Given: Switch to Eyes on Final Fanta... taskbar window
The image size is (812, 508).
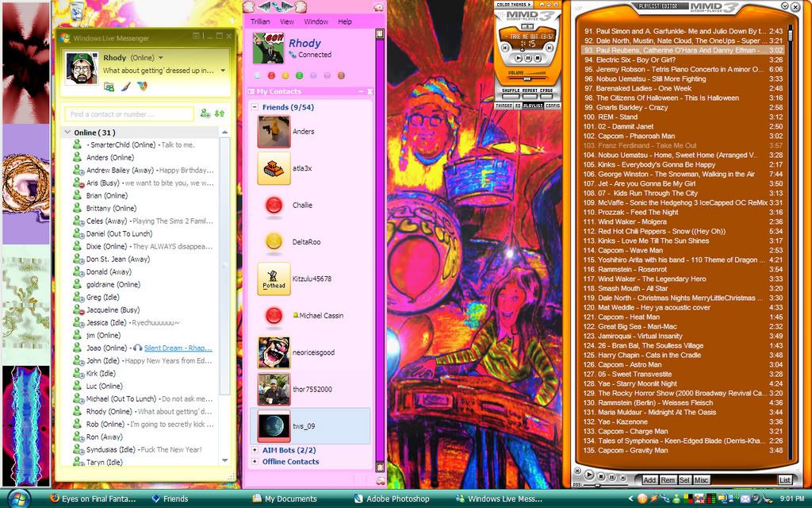Looking at the screenshot, I should pos(94,498).
